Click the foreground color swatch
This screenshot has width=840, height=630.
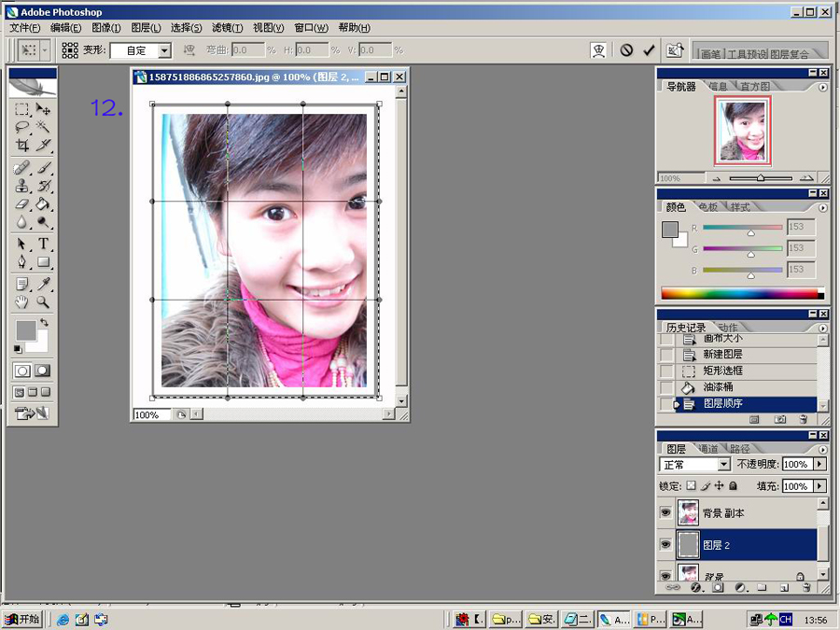tap(26, 330)
